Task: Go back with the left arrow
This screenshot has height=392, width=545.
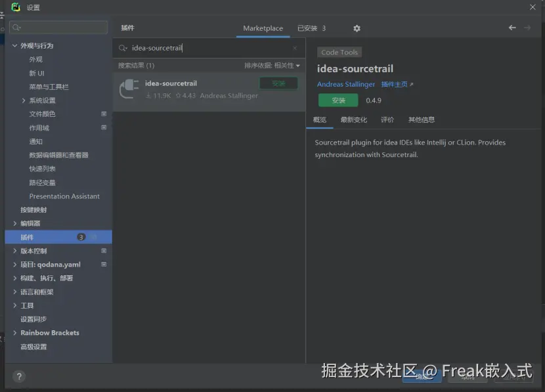Action: (x=512, y=28)
